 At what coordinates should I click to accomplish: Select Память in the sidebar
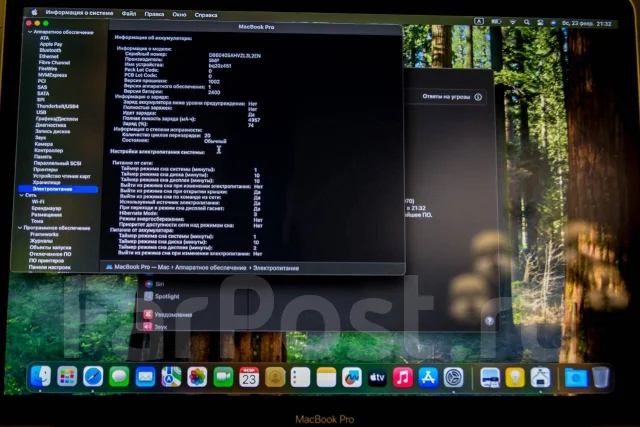pyautogui.click(x=43, y=157)
